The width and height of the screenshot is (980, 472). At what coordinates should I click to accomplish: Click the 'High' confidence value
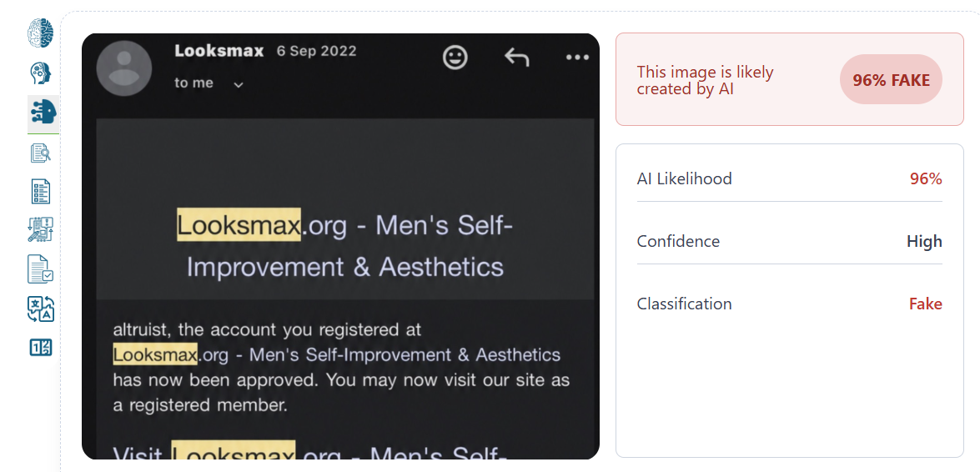tap(924, 241)
